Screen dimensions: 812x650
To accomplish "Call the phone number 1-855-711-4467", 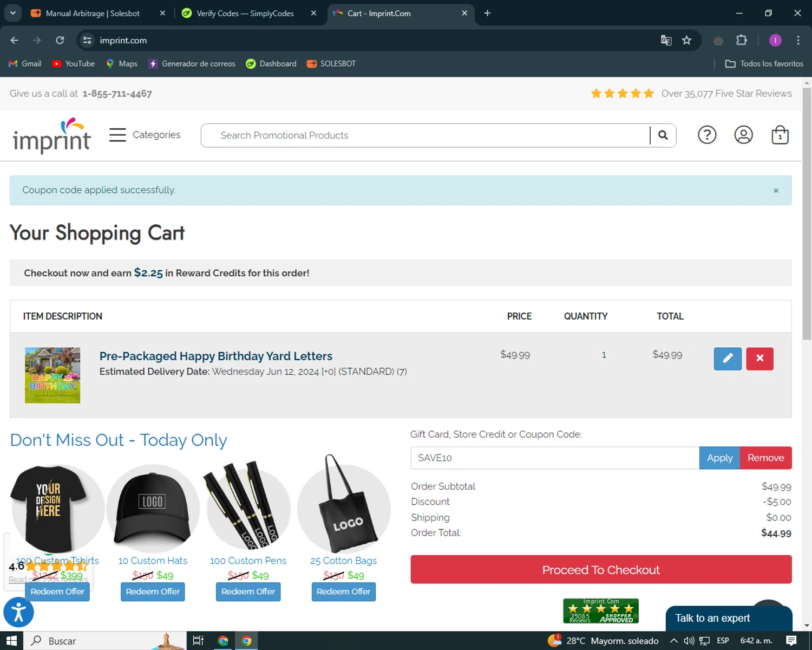I will coord(117,94).
